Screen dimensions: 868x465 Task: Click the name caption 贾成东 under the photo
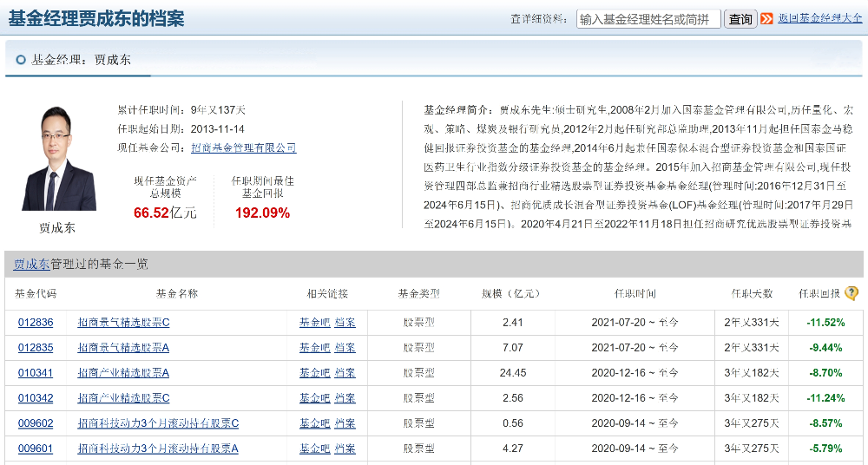point(57,227)
